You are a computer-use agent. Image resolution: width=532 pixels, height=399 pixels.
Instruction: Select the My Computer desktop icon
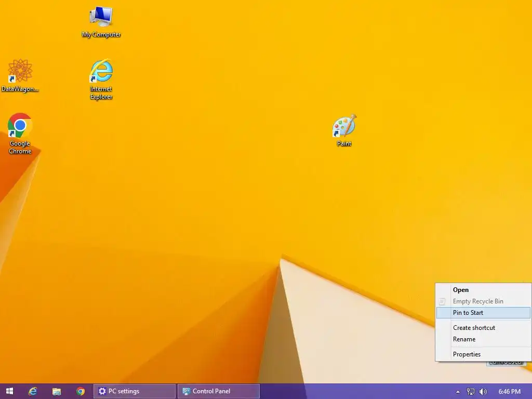pyautogui.click(x=101, y=22)
